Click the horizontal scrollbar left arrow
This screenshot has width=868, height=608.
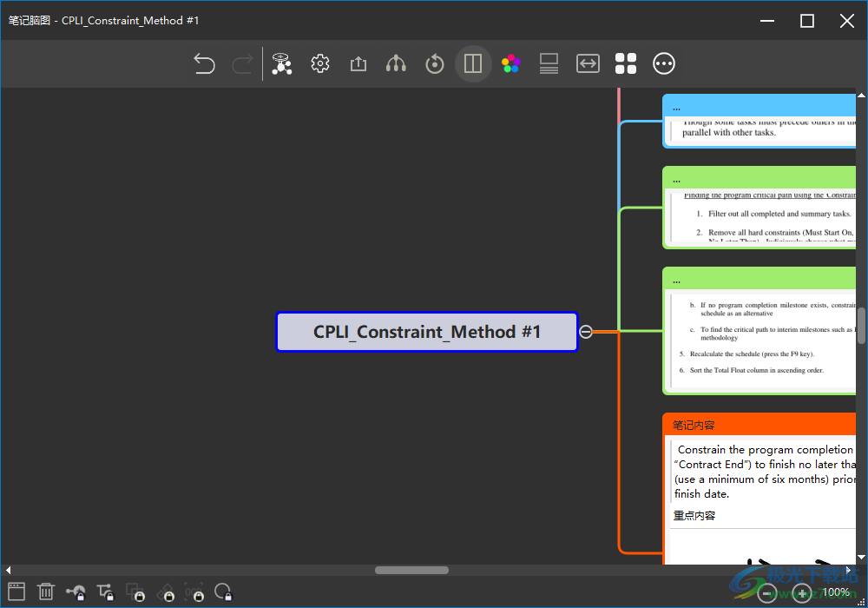click(x=8, y=571)
